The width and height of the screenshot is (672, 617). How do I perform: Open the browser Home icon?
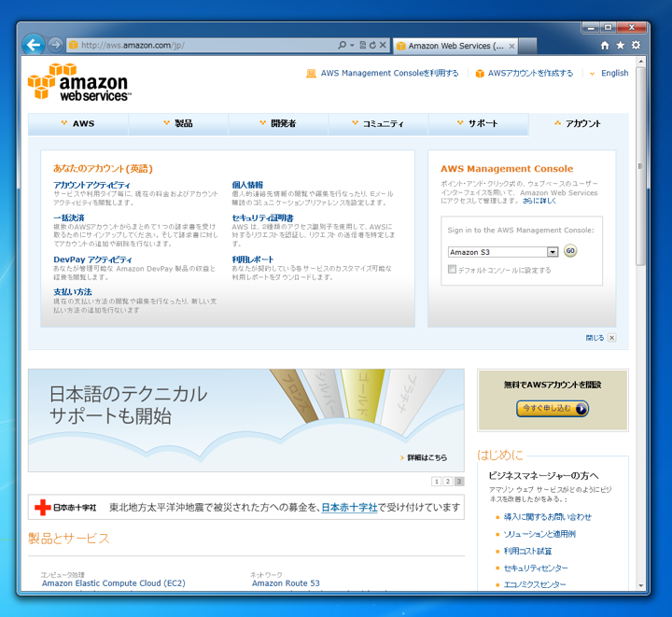pos(605,45)
